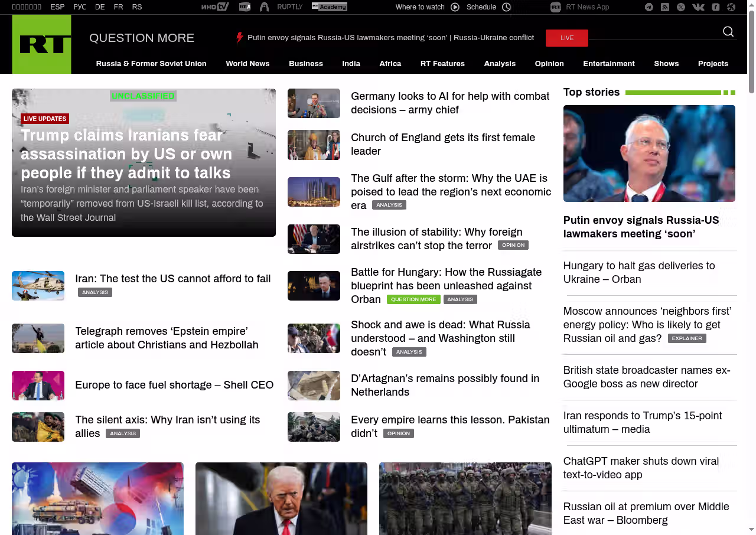Click D'Artagnan's remains article thumbnail
756x535 pixels.
(x=314, y=386)
